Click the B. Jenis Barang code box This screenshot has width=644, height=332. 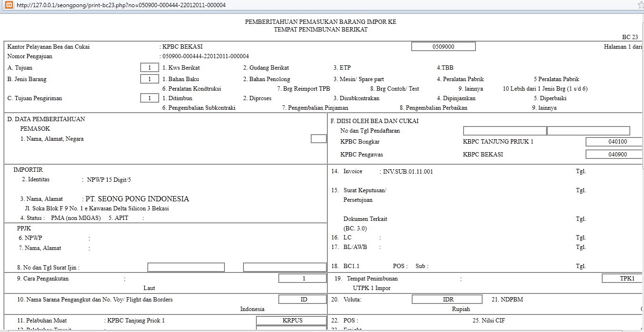click(149, 79)
